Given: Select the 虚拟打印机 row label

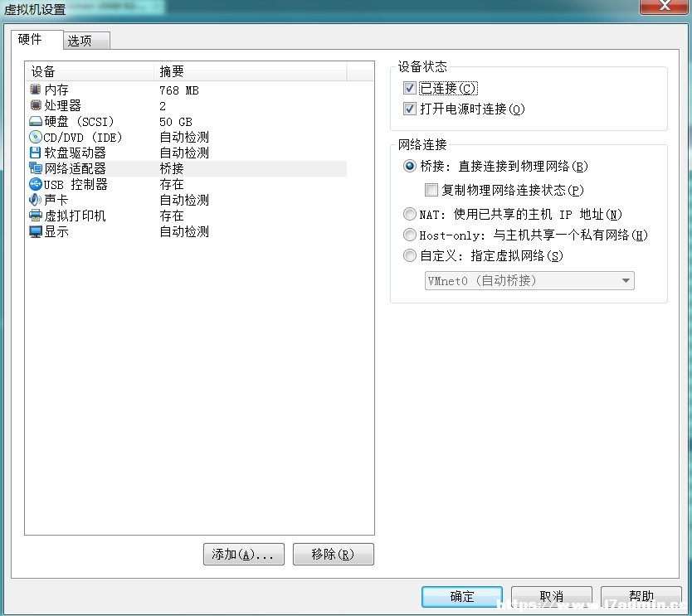Looking at the screenshot, I should (x=75, y=216).
